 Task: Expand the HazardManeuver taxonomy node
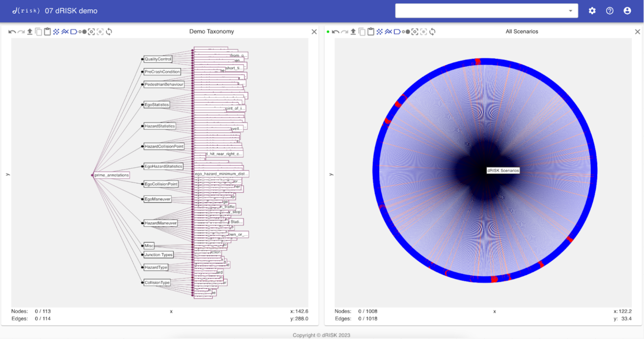click(x=160, y=223)
